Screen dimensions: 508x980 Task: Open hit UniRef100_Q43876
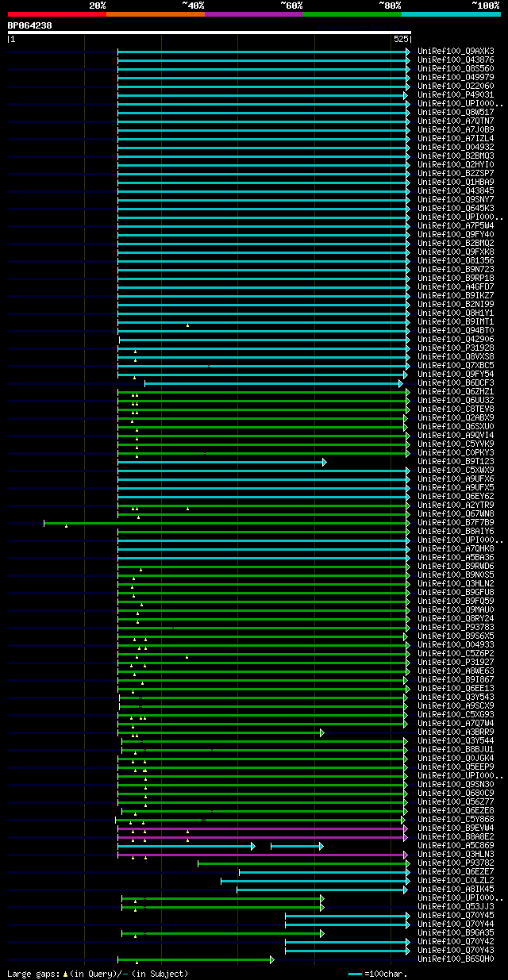click(x=456, y=60)
